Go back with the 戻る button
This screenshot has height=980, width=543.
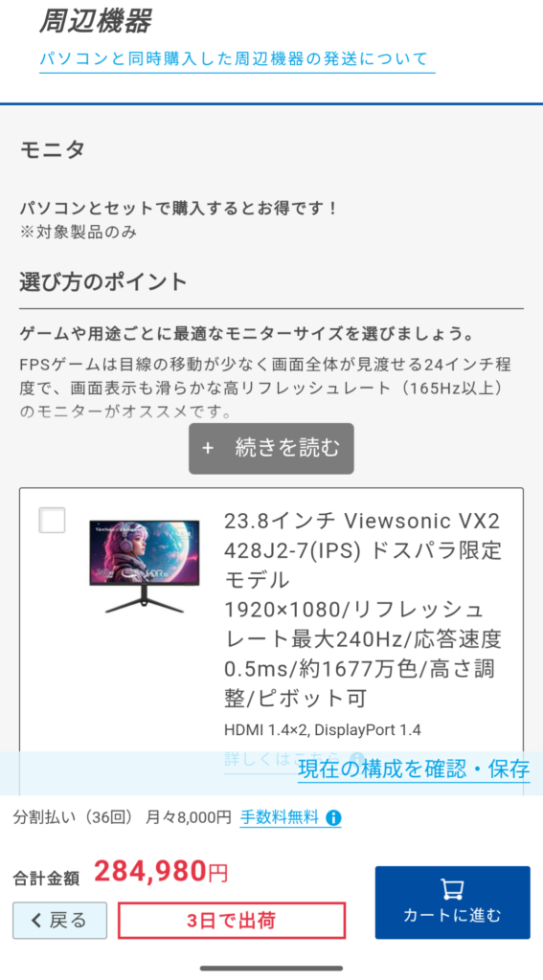click(60, 920)
